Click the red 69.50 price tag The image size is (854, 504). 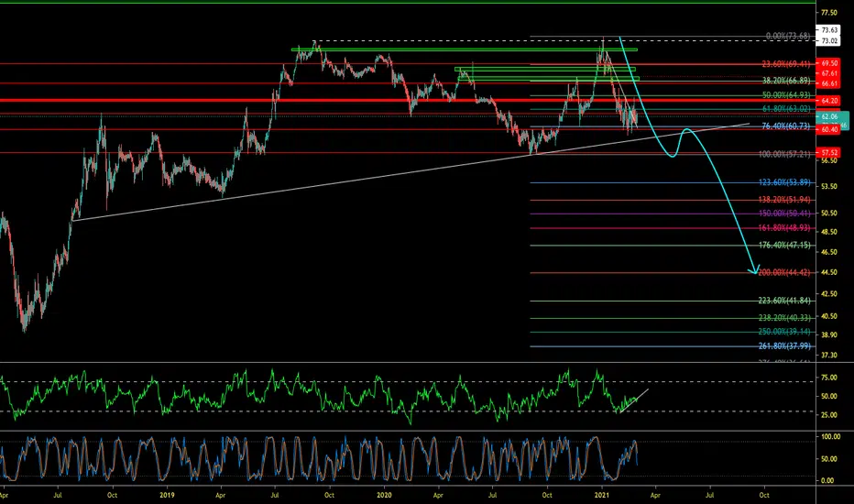tap(827, 63)
